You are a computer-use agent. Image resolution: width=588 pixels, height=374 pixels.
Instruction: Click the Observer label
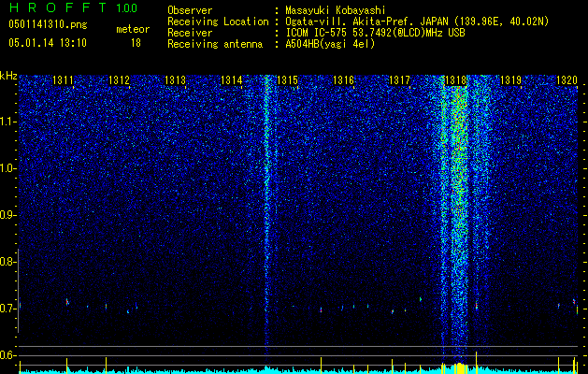pyautogui.click(x=190, y=10)
